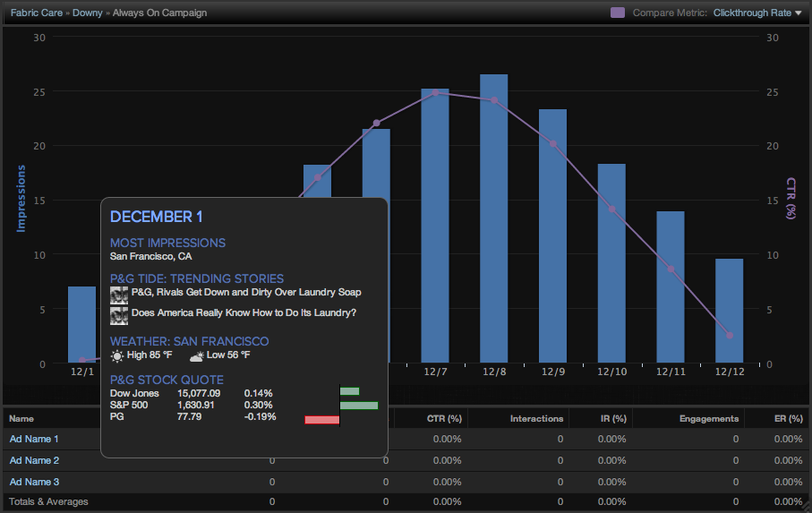Open the 'Does America Really Know' story thumbnail
The image size is (812, 513).
pos(118,314)
